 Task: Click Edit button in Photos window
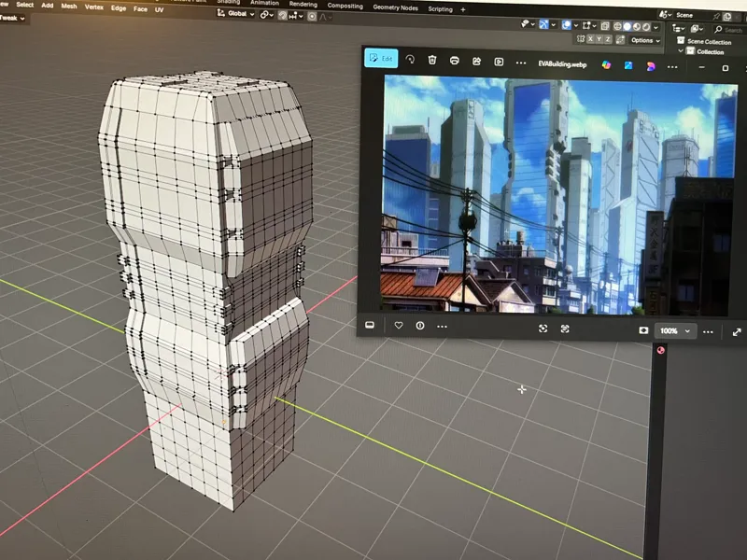pos(381,58)
